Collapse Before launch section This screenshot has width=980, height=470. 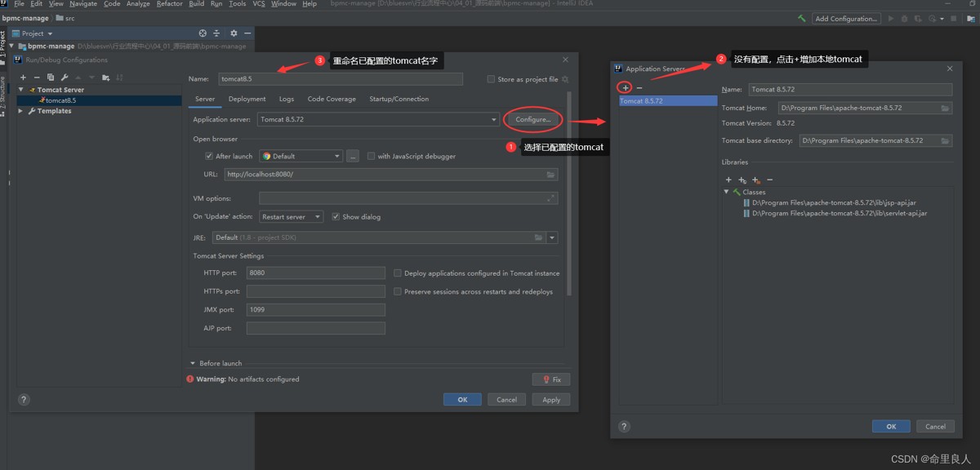pos(193,363)
